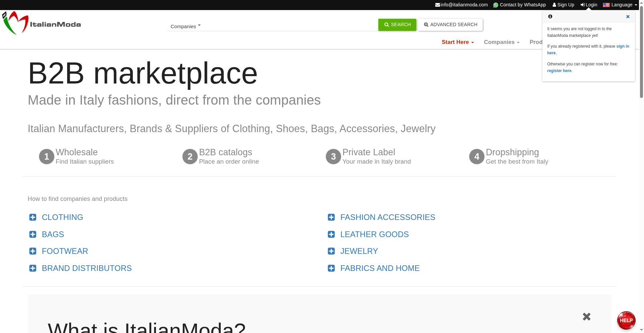Click the US flag language icon
This screenshot has width=644, height=333.
pyautogui.click(x=606, y=5)
